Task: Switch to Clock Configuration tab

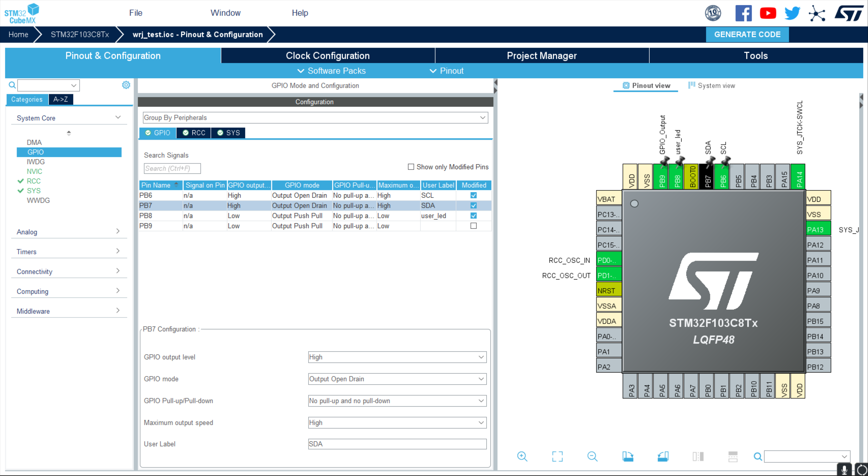Action: [328, 56]
